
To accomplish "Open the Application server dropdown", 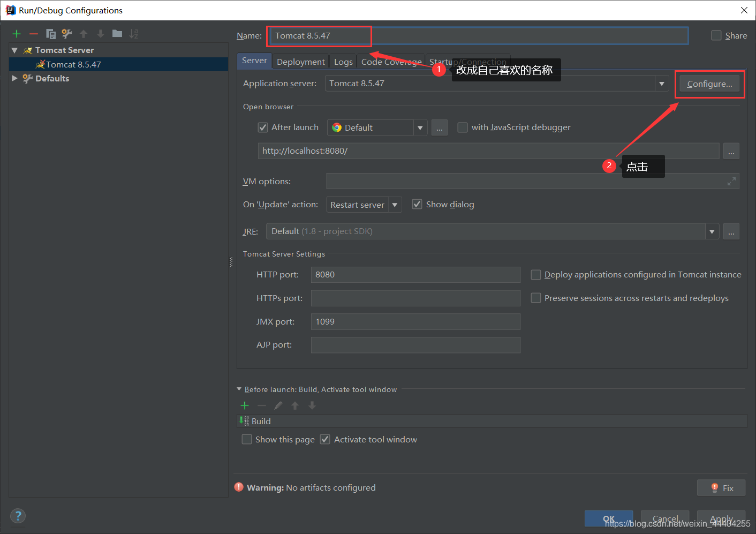I will tap(662, 84).
